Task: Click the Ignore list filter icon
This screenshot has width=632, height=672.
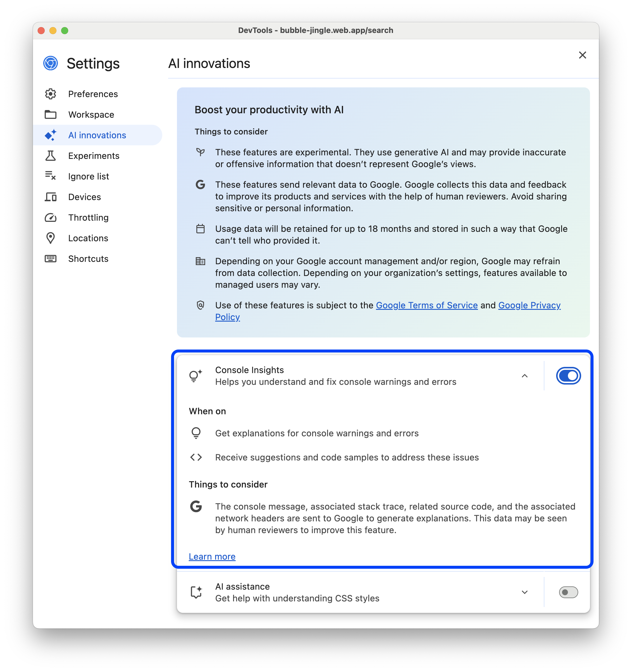Action: click(51, 176)
